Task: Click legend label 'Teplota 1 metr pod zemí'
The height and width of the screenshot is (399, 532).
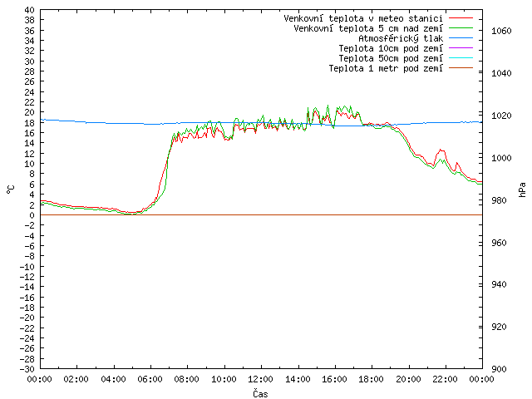Action: point(386,68)
